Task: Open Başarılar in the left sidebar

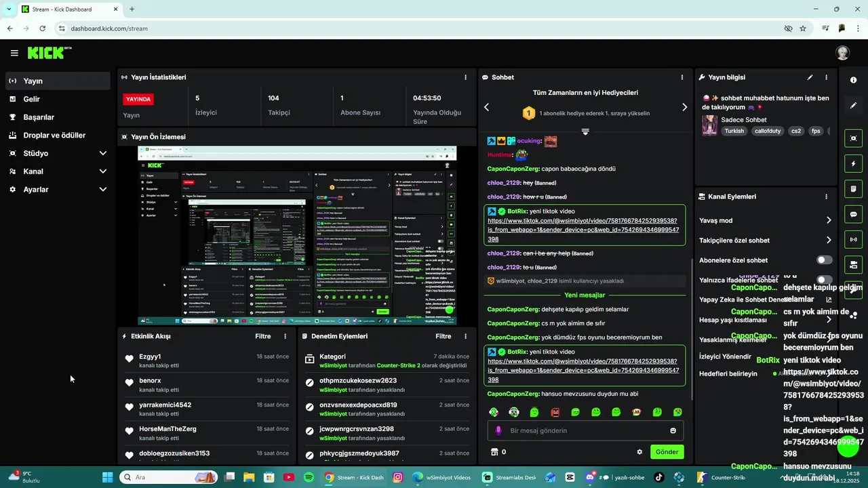Action: click(x=58, y=117)
